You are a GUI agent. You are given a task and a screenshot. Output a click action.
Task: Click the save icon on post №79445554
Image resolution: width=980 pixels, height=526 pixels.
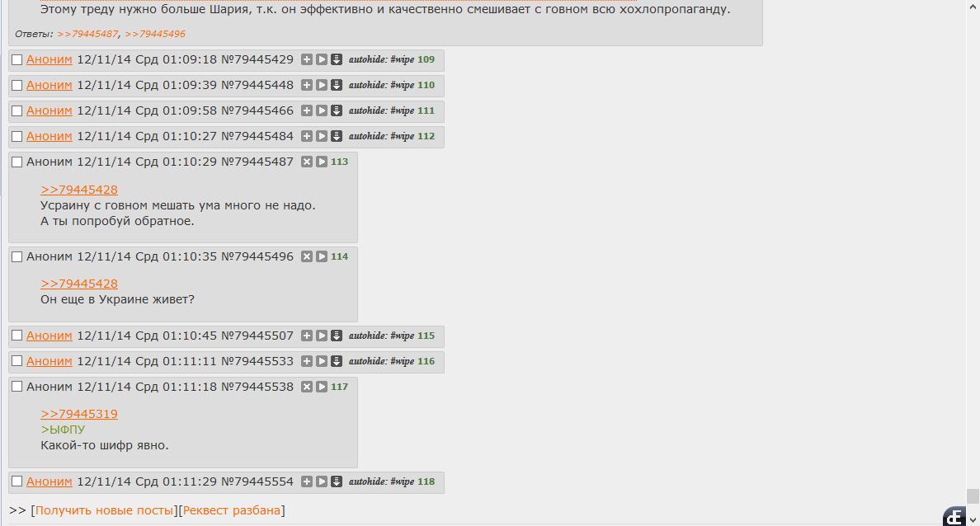(x=337, y=481)
